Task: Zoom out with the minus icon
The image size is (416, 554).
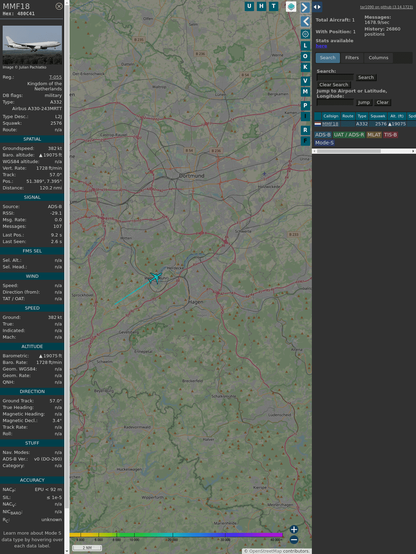Action: click(294, 540)
